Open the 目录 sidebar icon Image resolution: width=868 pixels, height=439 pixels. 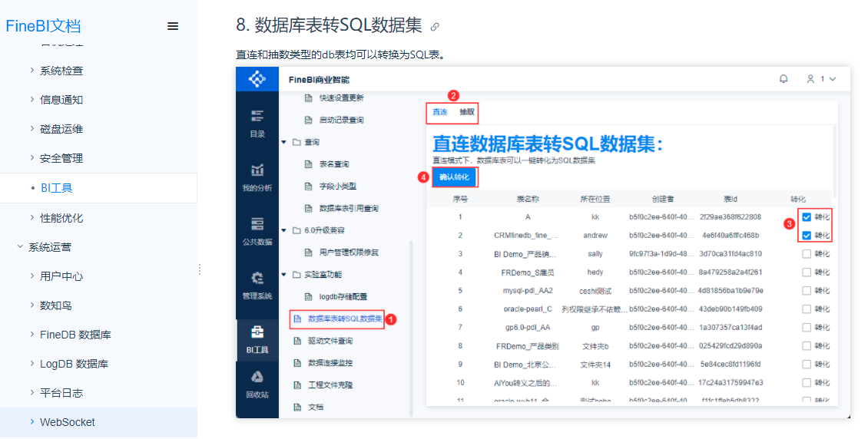(x=257, y=123)
